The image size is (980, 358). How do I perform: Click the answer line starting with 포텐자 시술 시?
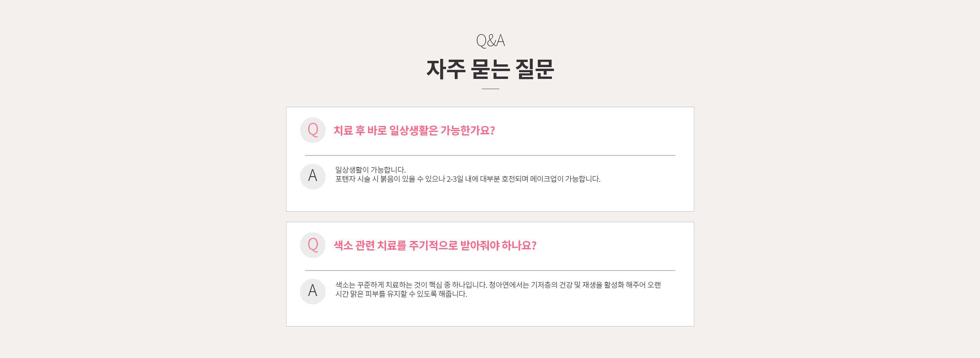pos(468,179)
